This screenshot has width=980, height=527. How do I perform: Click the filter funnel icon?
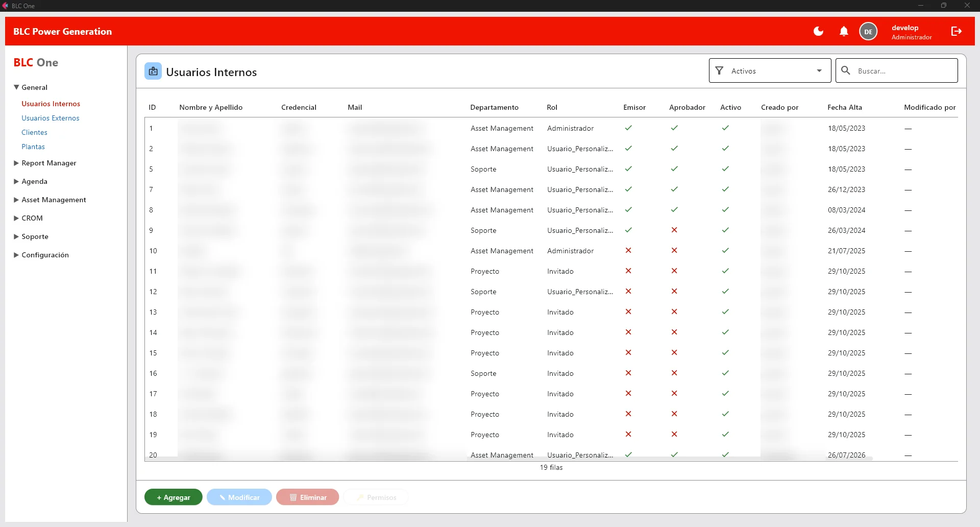coord(719,70)
